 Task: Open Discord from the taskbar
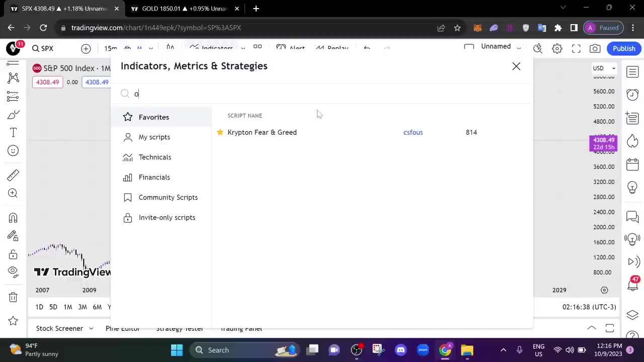tap(400, 350)
